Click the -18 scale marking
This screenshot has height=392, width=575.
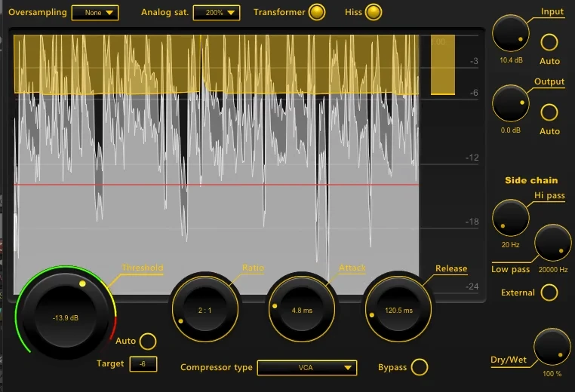coord(472,222)
